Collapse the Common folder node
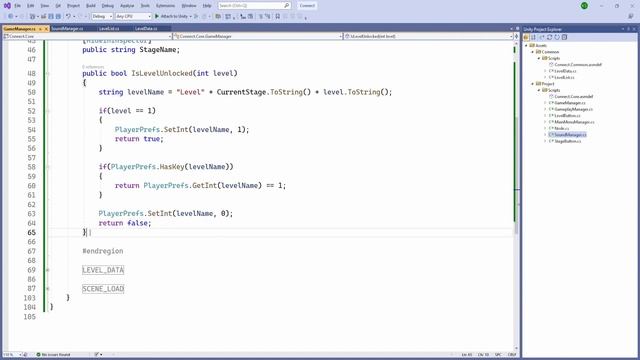 pyautogui.click(x=533, y=52)
